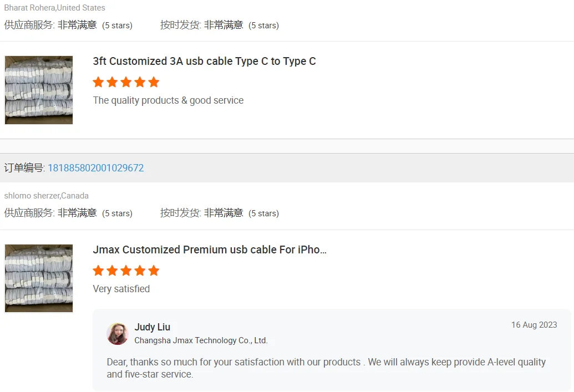Click the fourth star of the Jmax cable rating

point(140,271)
